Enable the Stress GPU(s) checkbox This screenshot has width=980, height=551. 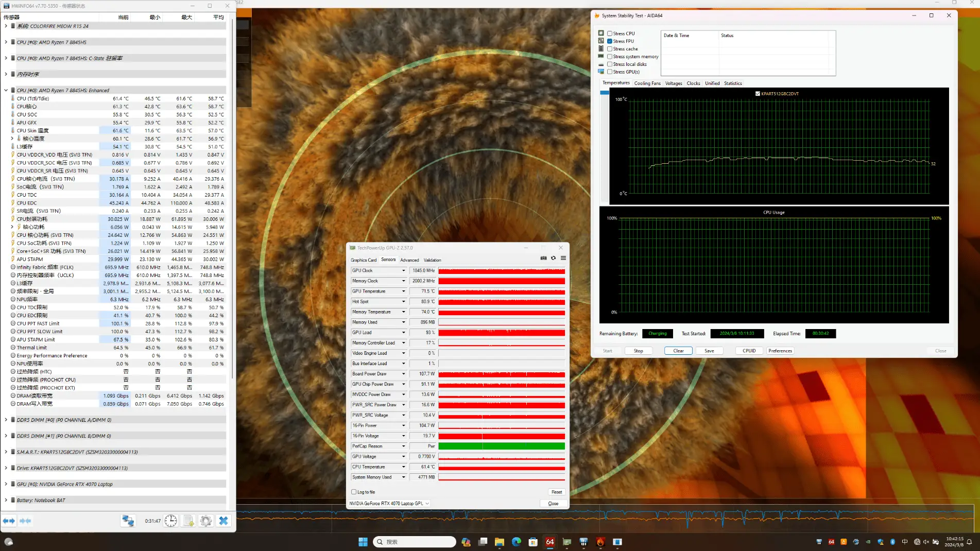click(x=610, y=72)
